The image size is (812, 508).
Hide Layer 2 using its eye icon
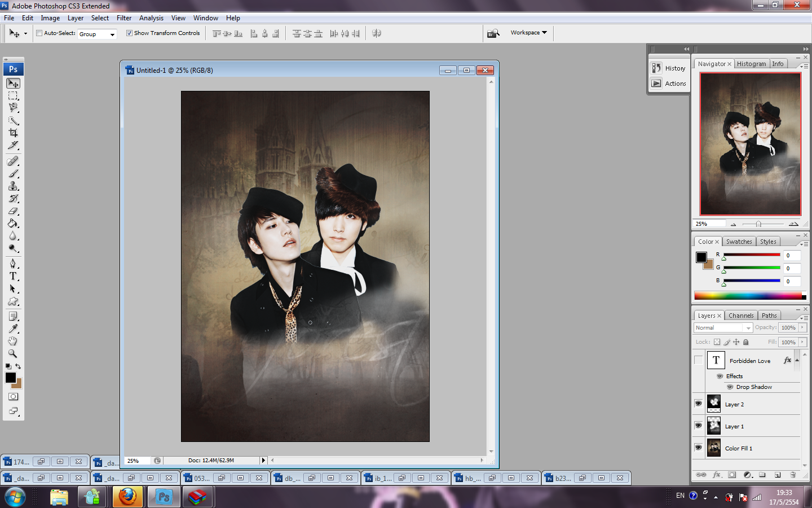tap(699, 404)
